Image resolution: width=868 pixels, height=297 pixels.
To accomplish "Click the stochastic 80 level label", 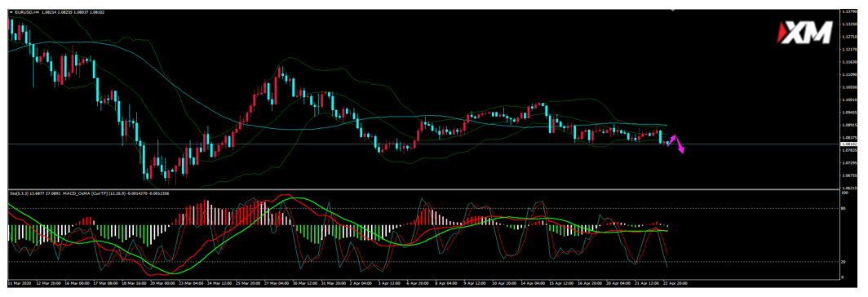I will [x=843, y=208].
